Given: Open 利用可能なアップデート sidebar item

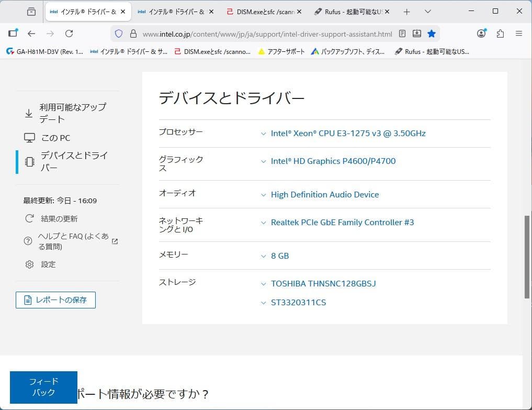Looking at the screenshot, I should pyautogui.click(x=73, y=113).
